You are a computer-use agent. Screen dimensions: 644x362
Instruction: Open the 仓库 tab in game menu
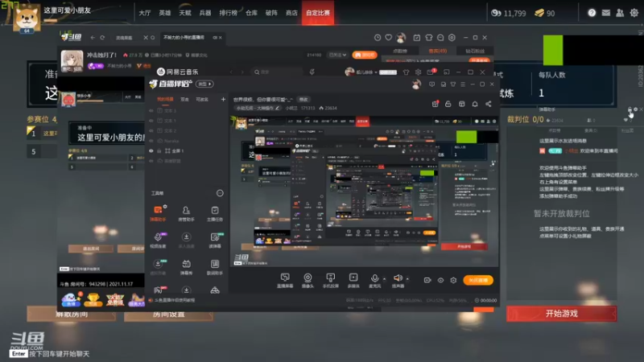tap(251, 13)
